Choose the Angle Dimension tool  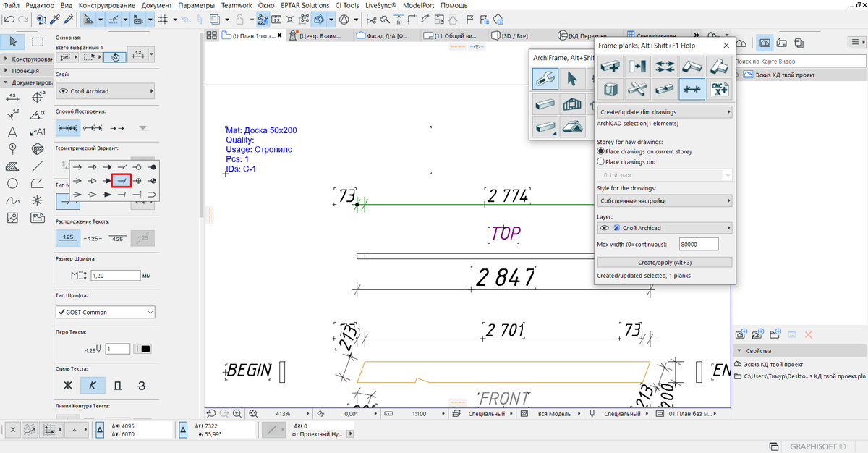[38, 114]
